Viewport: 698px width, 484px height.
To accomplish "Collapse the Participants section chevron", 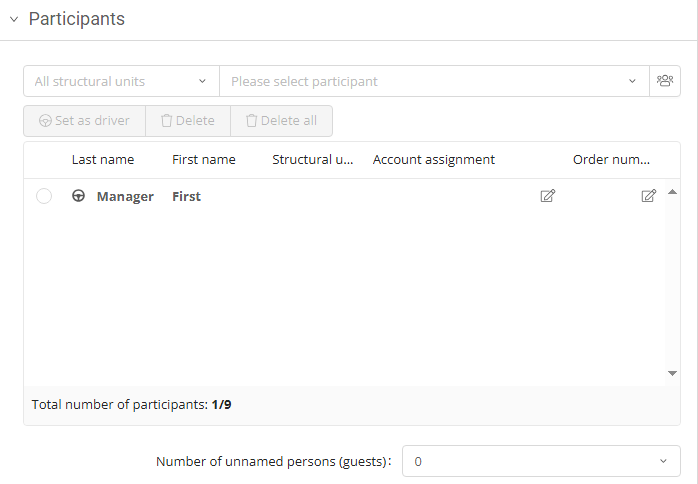I will coord(14,20).
